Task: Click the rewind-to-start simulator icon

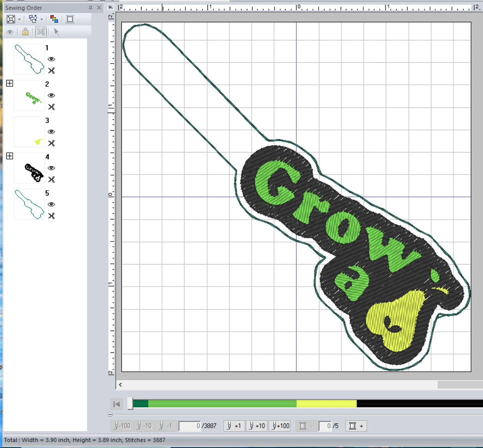Action: pyautogui.click(x=117, y=404)
